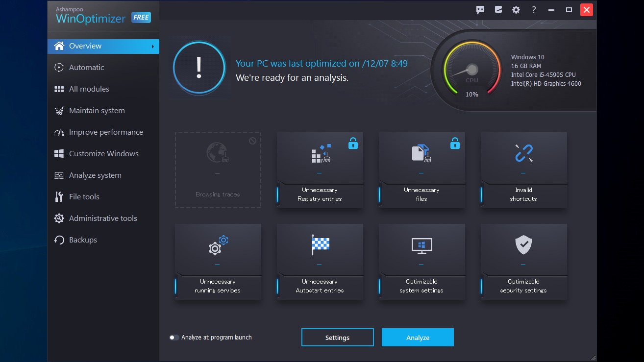The image size is (644, 362).
Task: Click the 'Your PC was last optimized' text
Action: click(322, 64)
